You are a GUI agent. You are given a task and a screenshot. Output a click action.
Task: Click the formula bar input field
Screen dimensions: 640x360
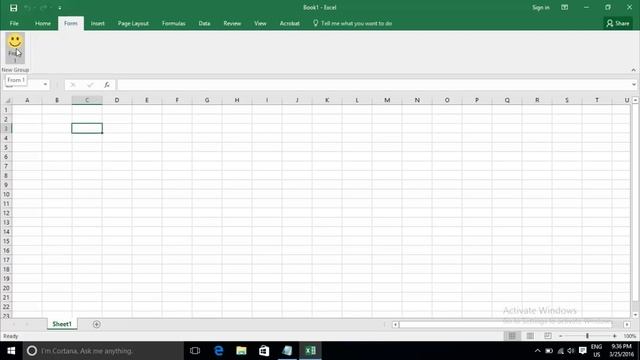(373, 85)
